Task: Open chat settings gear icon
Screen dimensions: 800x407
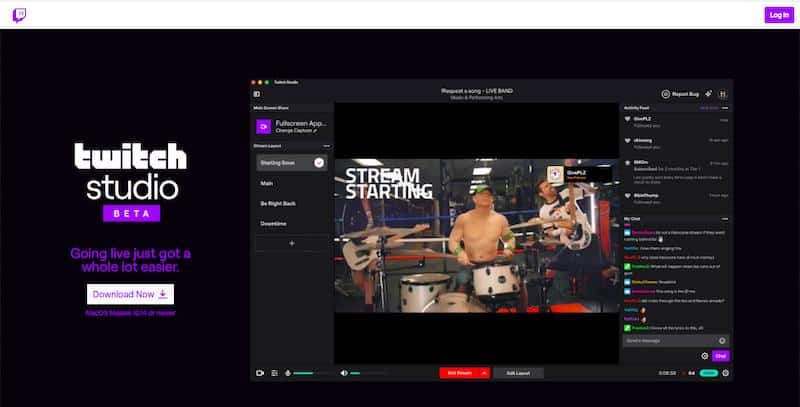Action: click(705, 355)
